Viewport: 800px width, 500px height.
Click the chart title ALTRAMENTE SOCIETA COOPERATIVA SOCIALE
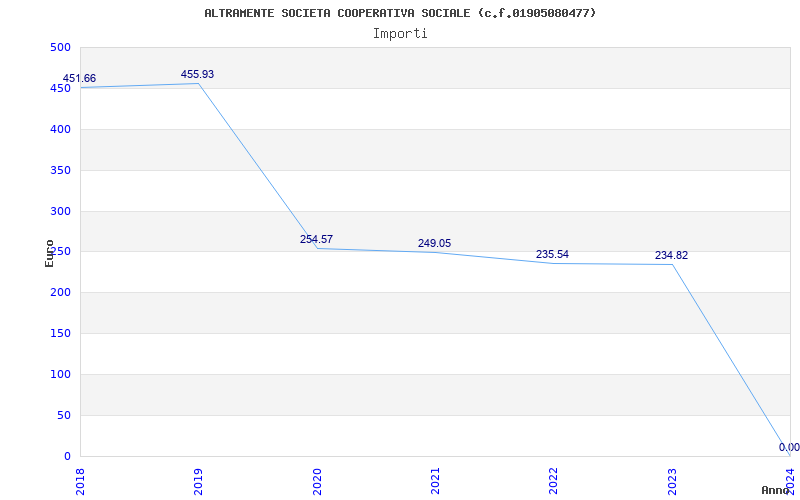(x=400, y=13)
